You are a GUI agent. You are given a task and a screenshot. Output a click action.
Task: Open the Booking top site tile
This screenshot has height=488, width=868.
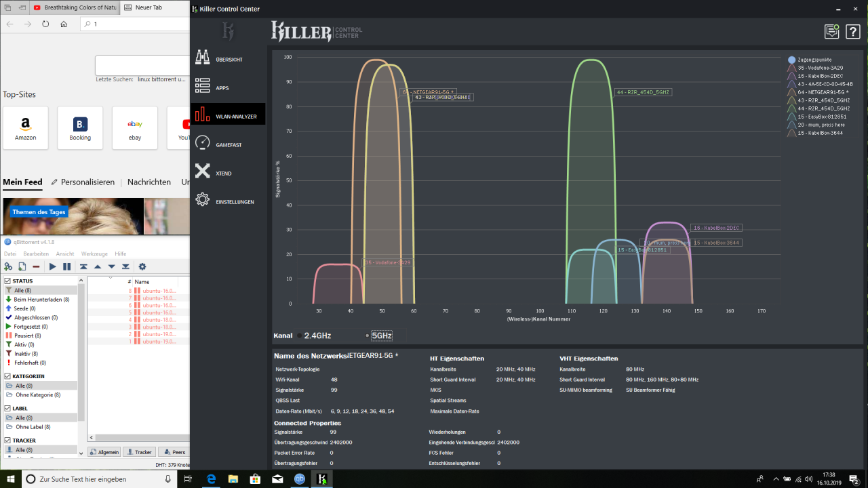pos(80,128)
